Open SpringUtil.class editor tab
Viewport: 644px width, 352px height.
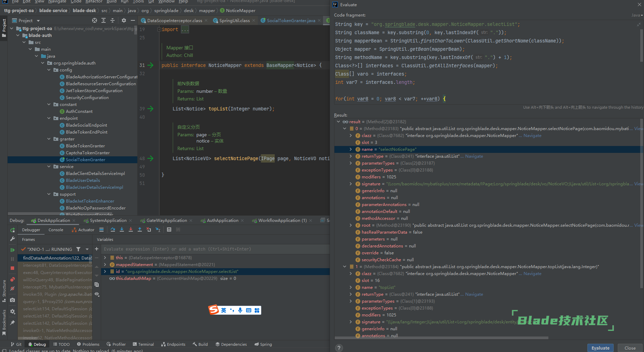click(234, 21)
